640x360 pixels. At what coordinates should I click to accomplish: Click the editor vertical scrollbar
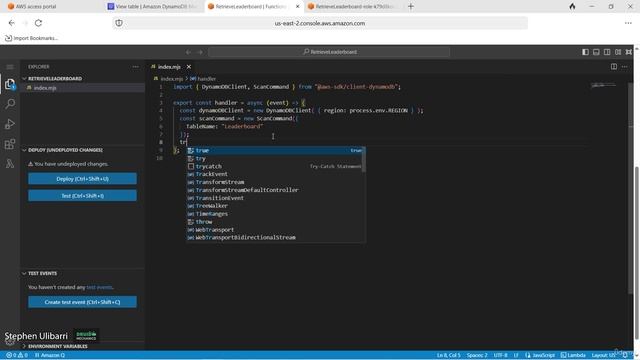pyautogui.click(x=630, y=188)
